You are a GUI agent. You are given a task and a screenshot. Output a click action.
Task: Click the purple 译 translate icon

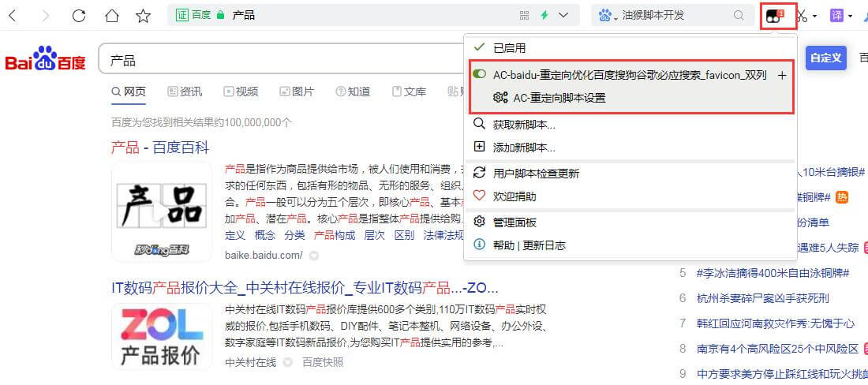(836, 16)
